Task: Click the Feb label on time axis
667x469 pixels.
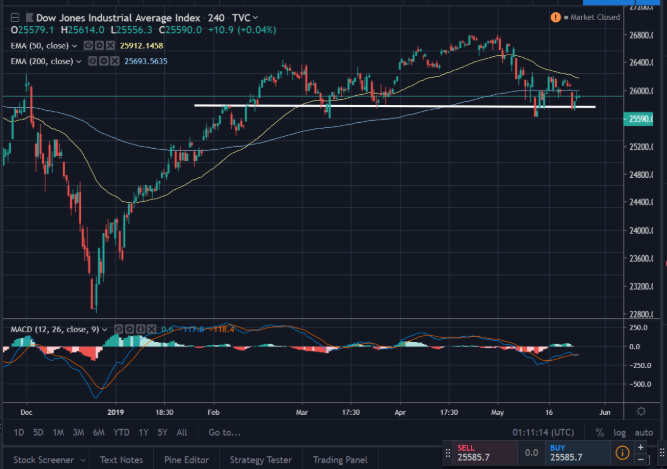Action: click(214, 412)
